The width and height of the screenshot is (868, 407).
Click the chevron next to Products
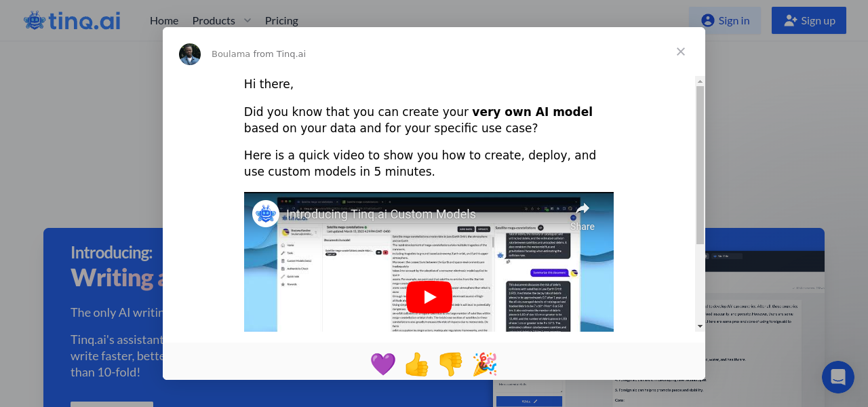(248, 20)
